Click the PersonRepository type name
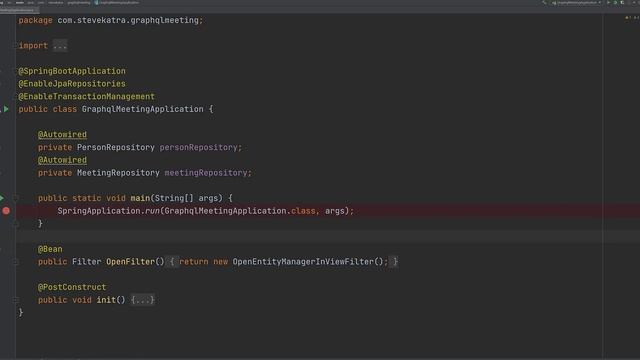This screenshot has width=640, height=360. pos(116,147)
